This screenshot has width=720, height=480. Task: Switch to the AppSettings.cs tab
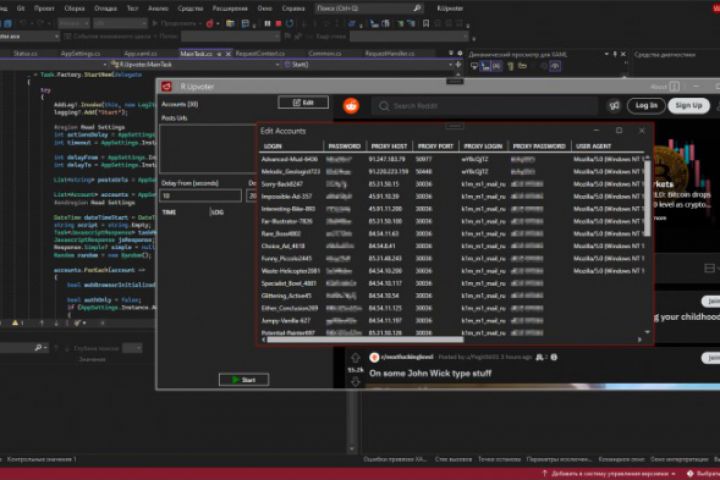tap(80, 54)
